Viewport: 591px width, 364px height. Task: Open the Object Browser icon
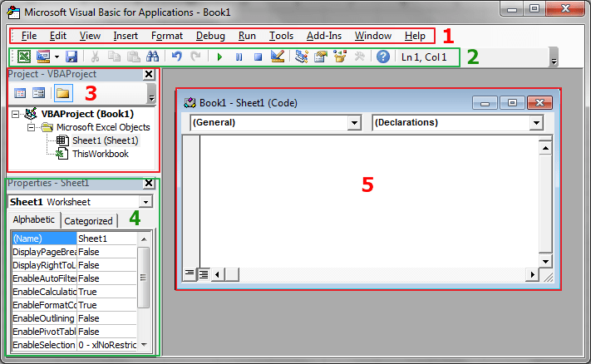pyautogui.click(x=340, y=57)
